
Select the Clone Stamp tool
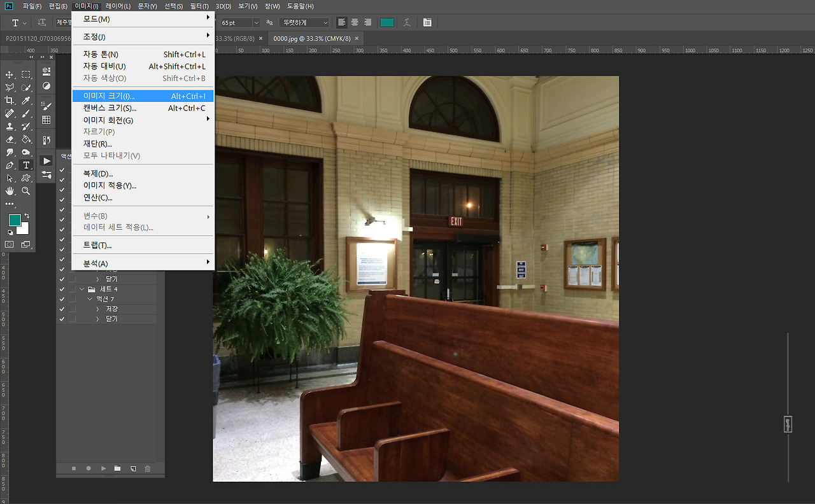(x=10, y=127)
